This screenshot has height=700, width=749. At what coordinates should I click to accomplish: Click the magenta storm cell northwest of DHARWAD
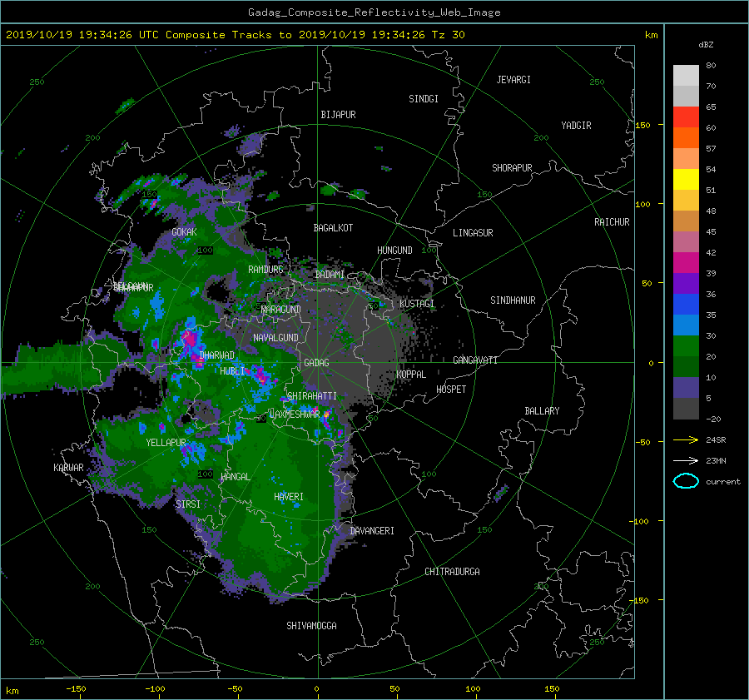tap(190, 339)
